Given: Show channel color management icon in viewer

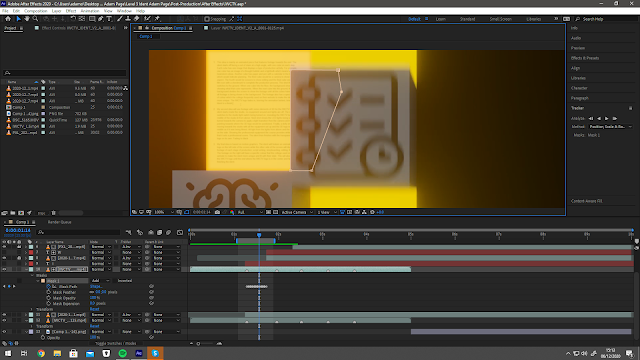Looking at the screenshot, I should [x=232, y=212].
